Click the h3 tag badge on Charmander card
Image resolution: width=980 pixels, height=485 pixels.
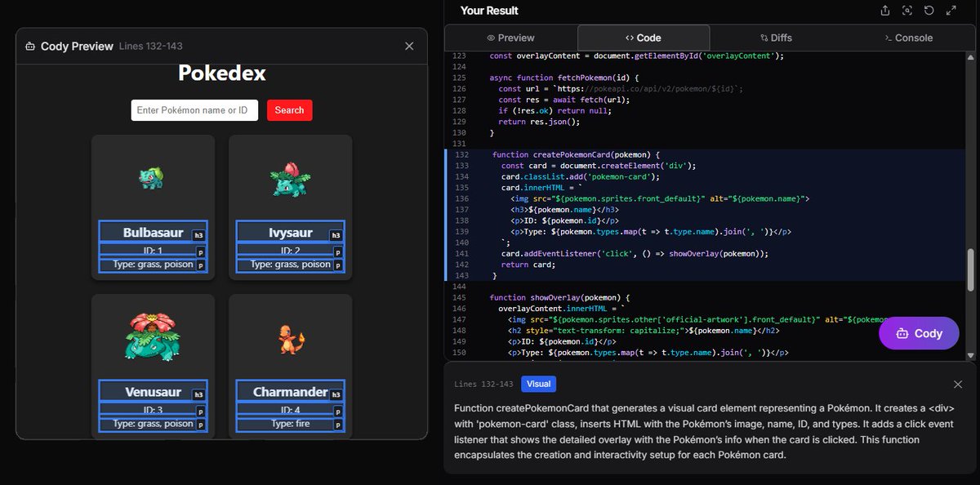tap(336, 394)
